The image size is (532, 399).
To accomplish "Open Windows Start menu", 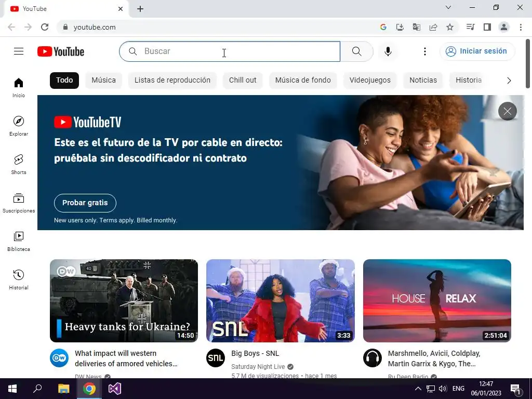I will pos(12,389).
